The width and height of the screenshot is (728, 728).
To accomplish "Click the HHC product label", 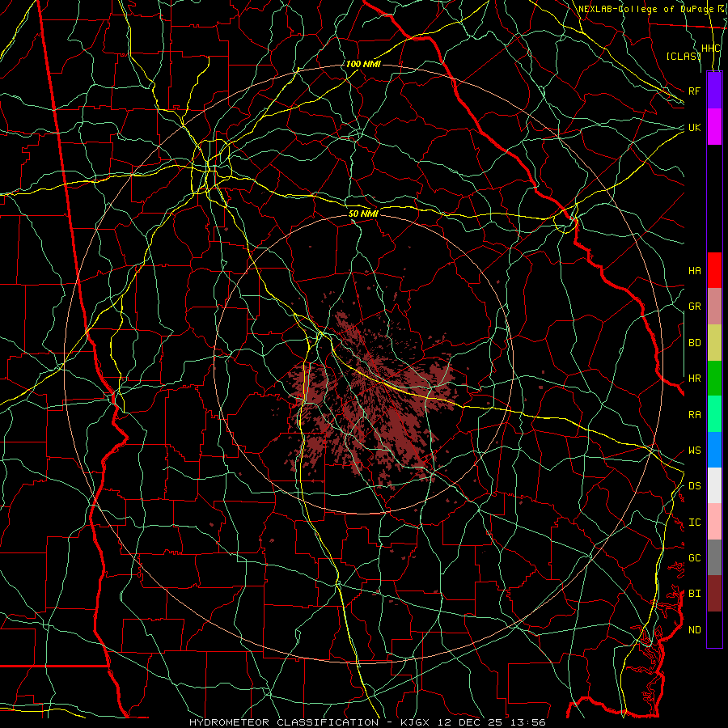I will [711, 49].
